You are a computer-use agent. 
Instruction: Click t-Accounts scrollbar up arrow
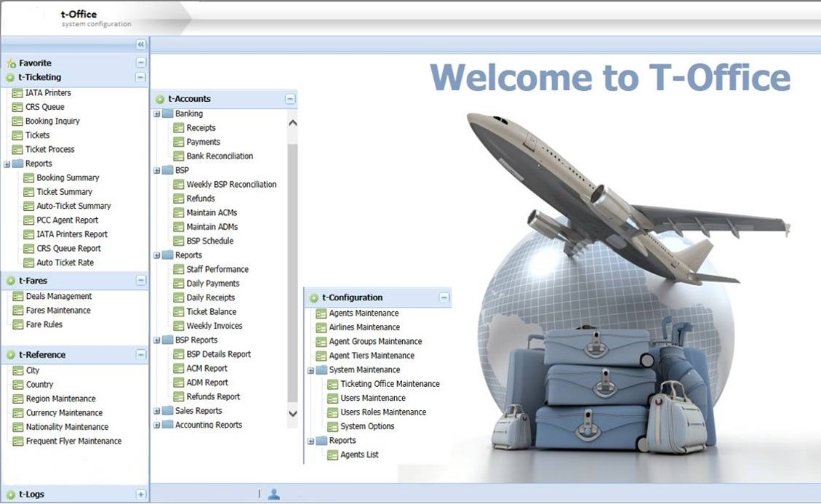292,123
